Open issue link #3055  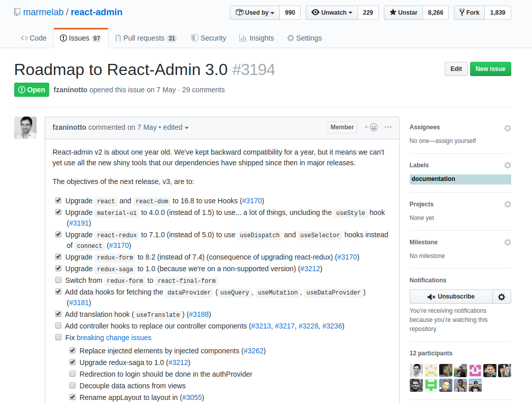click(192, 397)
